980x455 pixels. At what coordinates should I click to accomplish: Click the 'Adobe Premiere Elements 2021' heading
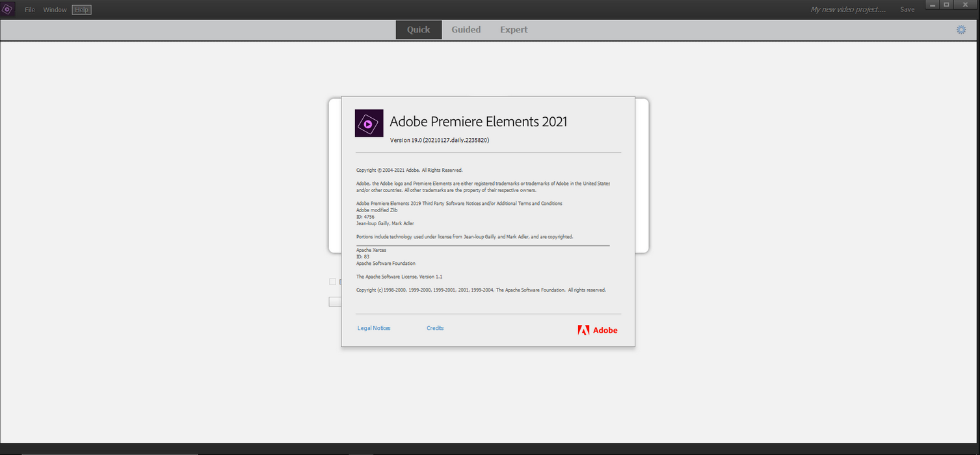[479, 122]
